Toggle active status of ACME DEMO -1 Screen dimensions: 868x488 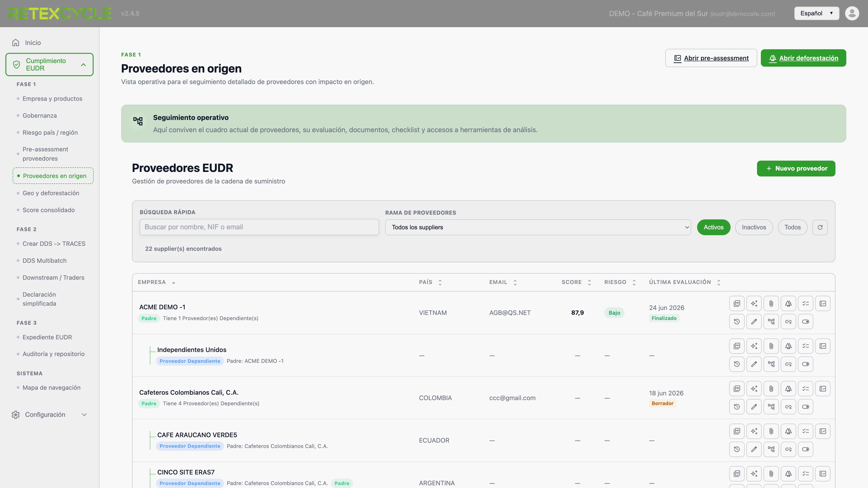[x=806, y=321]
